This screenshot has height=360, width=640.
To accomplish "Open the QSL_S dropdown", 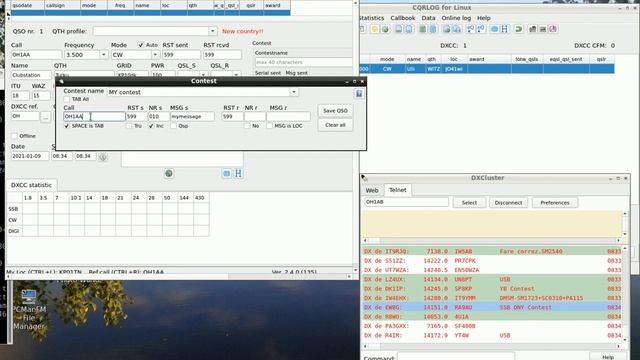I will pyautogui.click(x=203, y=75).
